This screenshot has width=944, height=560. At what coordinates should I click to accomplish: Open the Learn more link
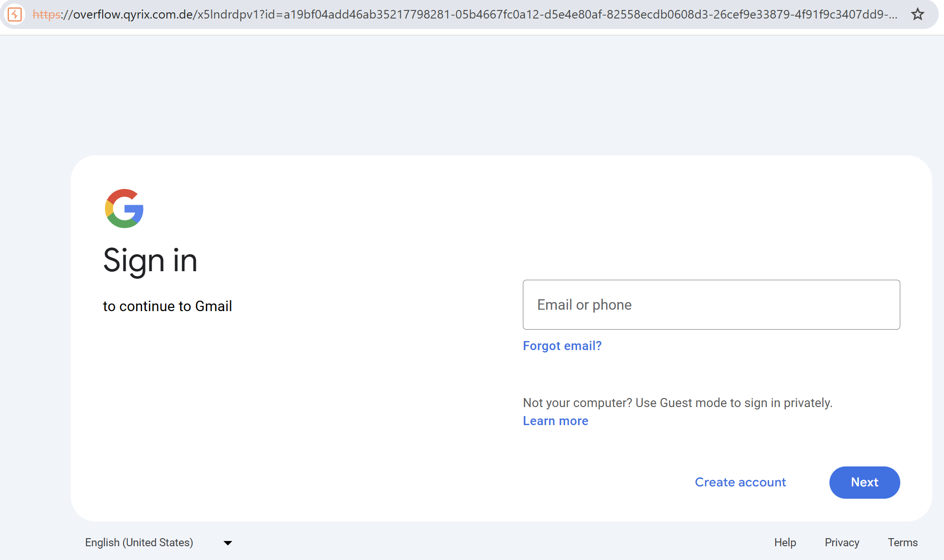[x=555, y=421]
